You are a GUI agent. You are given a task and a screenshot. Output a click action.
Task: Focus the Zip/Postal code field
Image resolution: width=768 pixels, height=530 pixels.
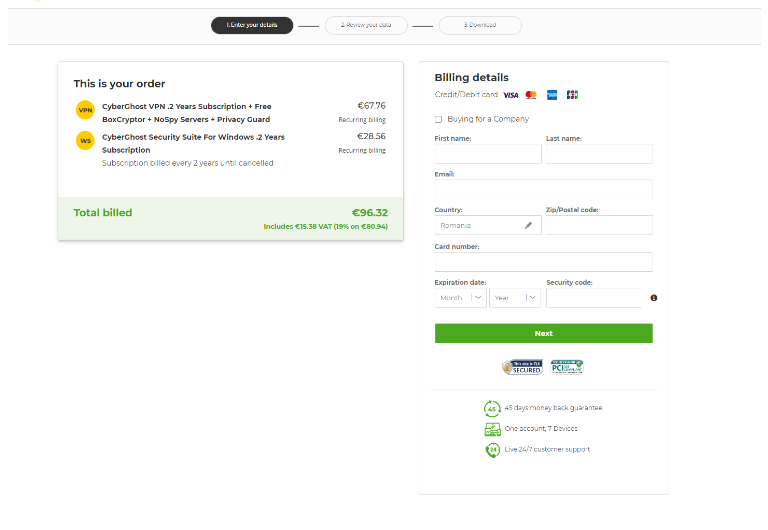point(600,225)
